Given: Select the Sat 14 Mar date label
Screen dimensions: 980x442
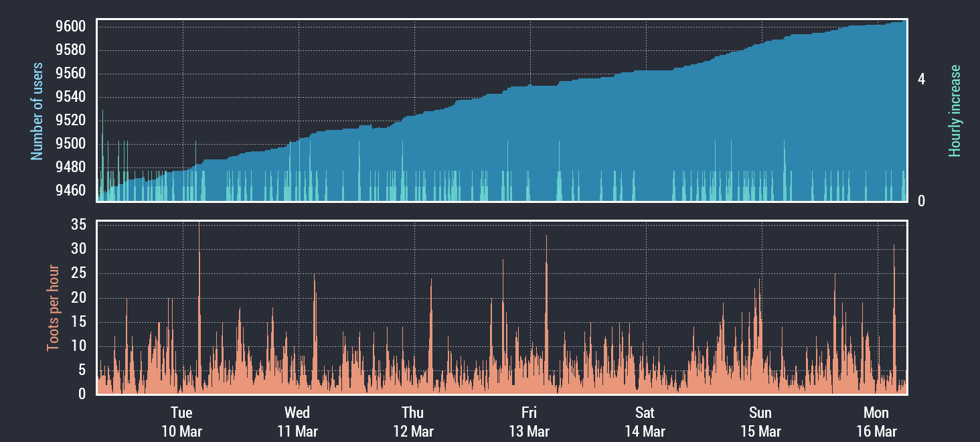Looking at the screenshot, I should pyautogui.click(x=645, y=421).
